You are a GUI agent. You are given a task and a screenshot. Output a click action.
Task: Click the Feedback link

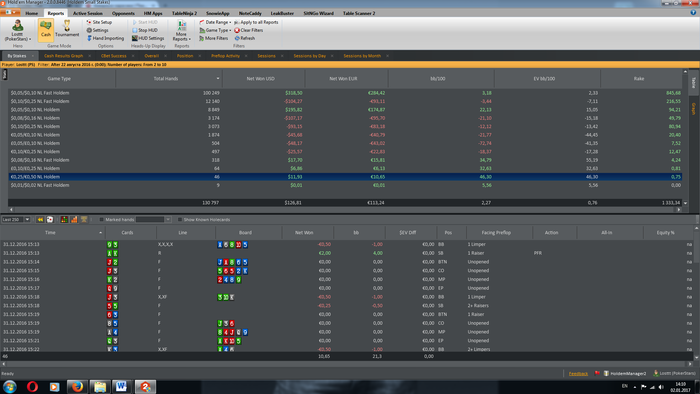[x=578, y=373]
